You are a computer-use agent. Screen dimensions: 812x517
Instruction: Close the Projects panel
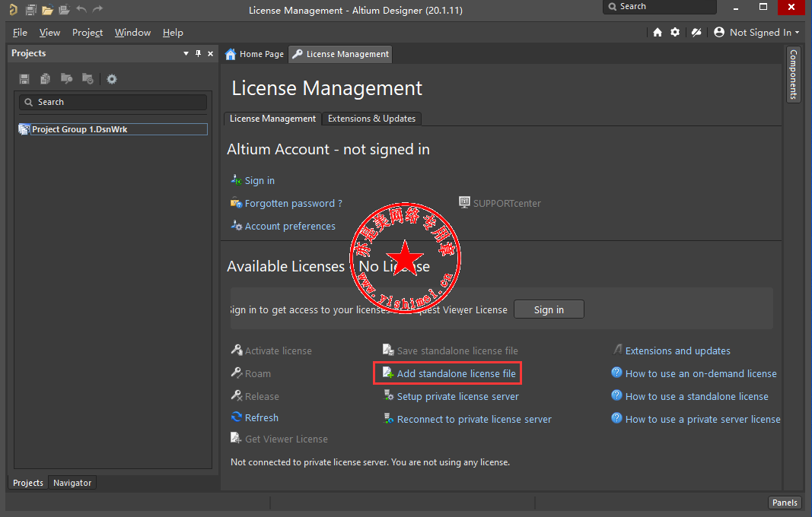point(210,53)
